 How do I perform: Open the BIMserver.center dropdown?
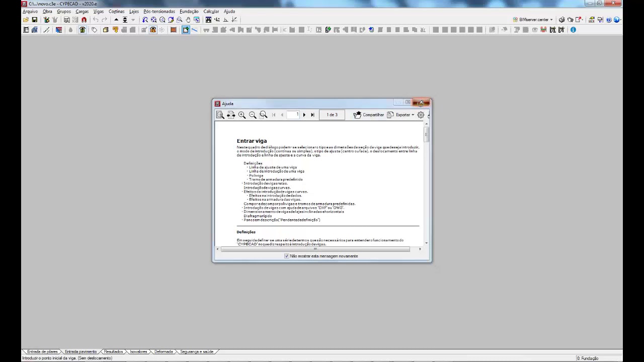pyautogui.click(x=533, y=20)
